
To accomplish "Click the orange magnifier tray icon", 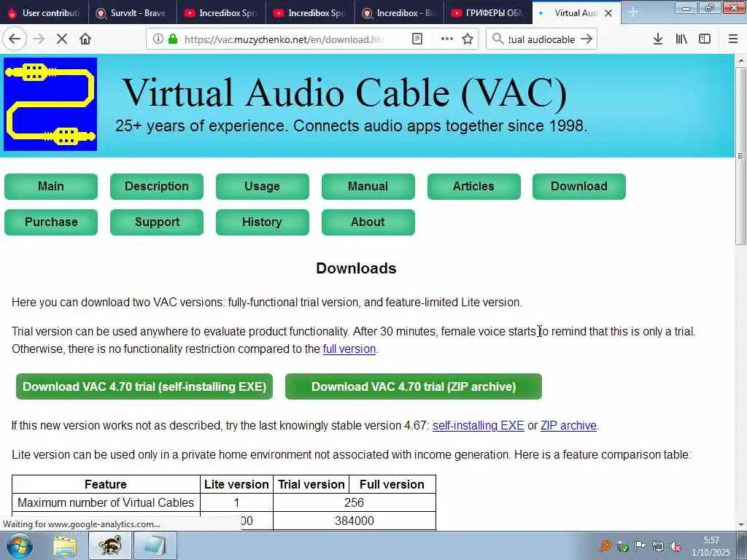I will tap(605, 546).
